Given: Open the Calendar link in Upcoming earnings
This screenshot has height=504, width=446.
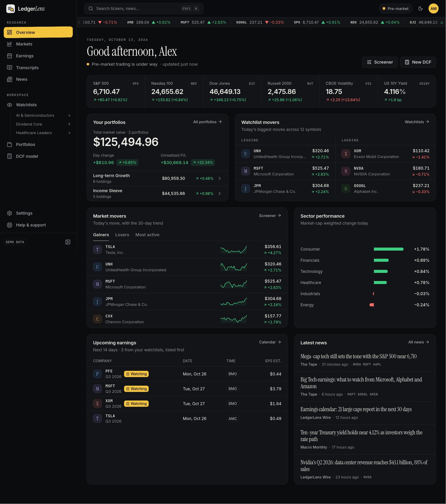Looking at the screenshot, I should point(270,342).
